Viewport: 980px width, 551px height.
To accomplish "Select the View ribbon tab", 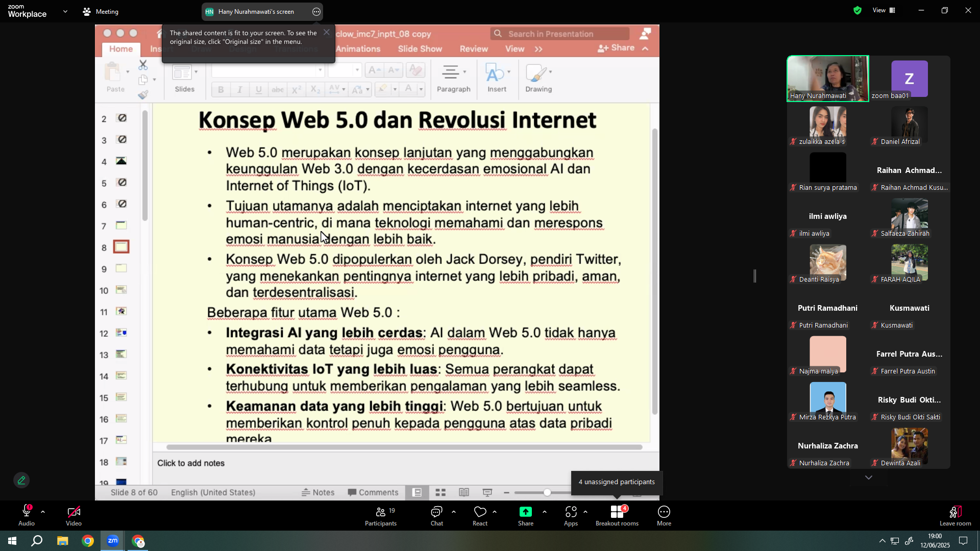I will pyautogui.click(x=514, y=49).
